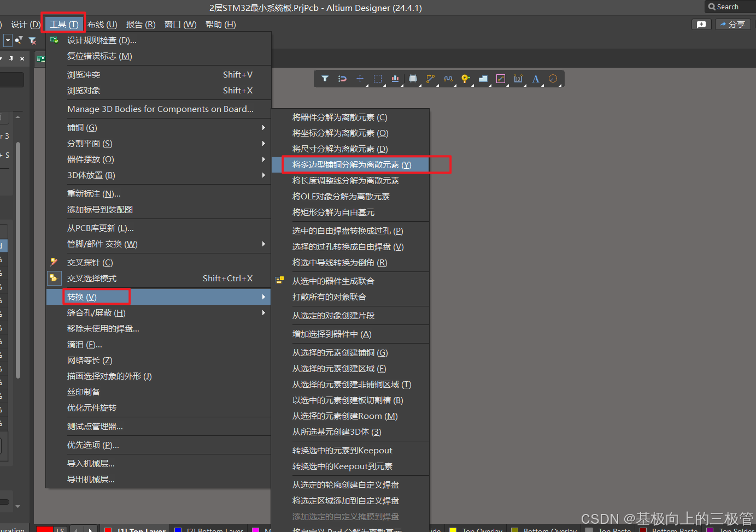Choose 重新标注 (N)... entry
This screenshot has height=532, width=756.
point(159,193)
